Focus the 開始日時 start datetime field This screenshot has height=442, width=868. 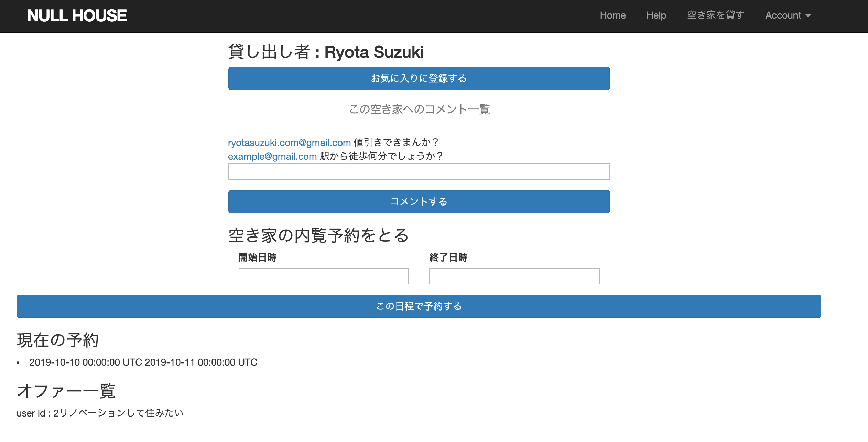point(323,276)
